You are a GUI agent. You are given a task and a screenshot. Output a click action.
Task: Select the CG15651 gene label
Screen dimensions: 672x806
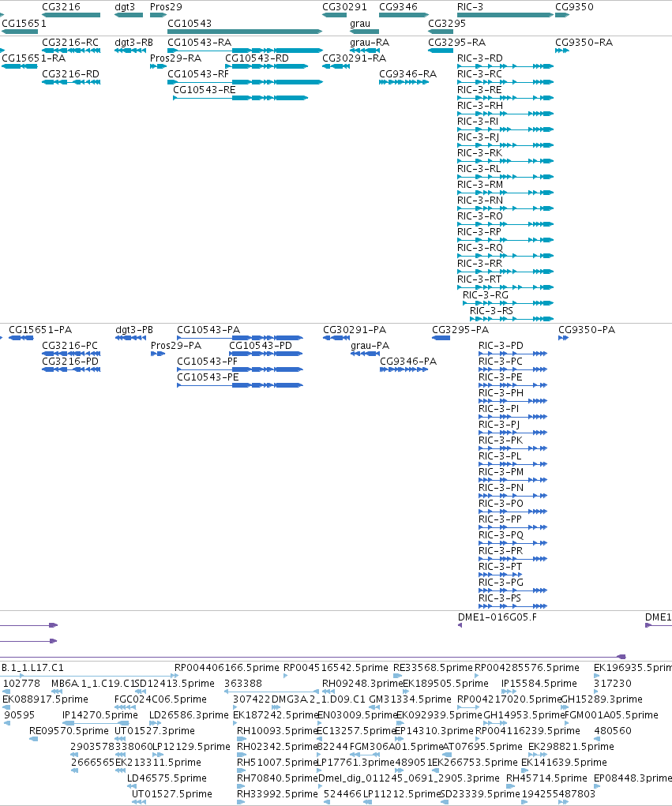24,24
